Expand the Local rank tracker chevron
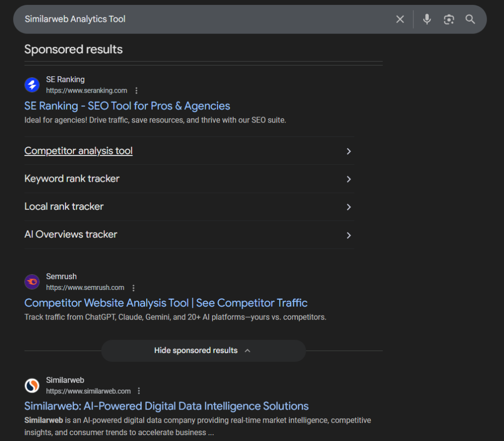 click(348, 207)
